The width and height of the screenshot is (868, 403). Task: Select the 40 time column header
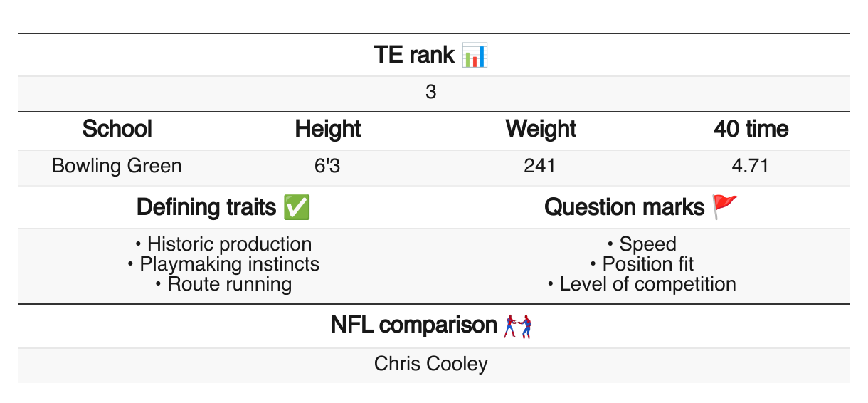[x=751, y=130]
